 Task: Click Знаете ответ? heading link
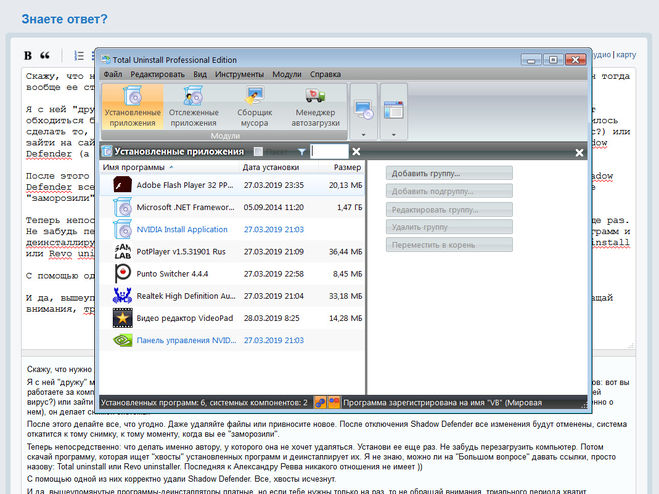click(64, 19)
